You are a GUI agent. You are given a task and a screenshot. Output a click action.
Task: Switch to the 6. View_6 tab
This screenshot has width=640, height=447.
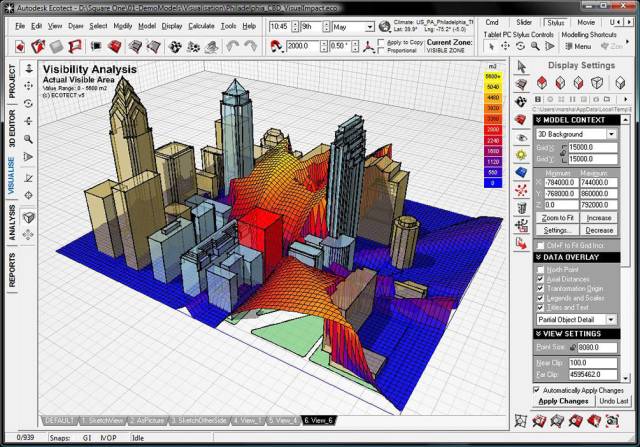319,420
